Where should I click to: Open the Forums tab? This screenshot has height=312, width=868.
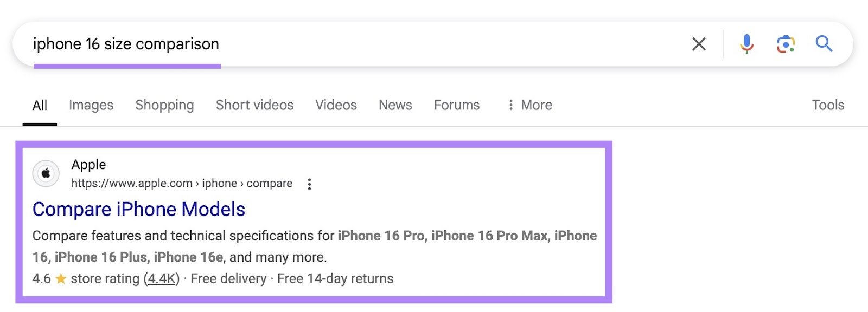coord(456,105)
